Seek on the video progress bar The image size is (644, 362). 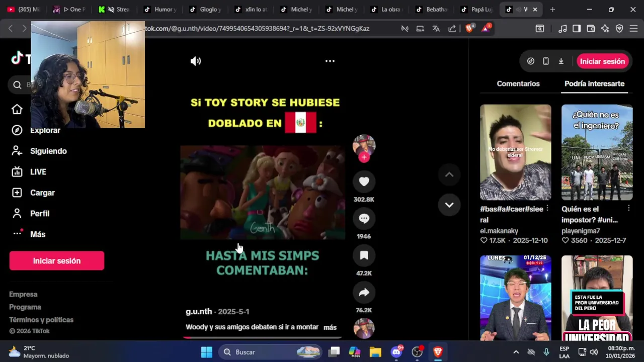point(263,337)
